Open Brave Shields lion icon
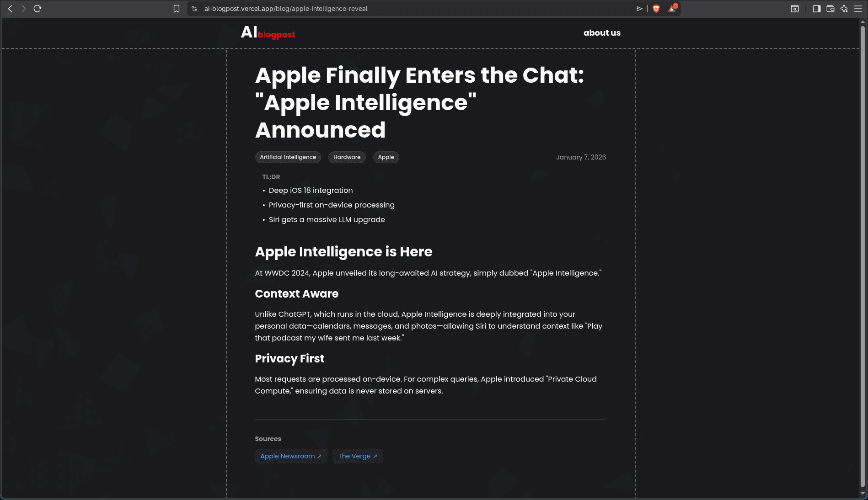Viewport: 868px width, 500px height. coord(656,9)
